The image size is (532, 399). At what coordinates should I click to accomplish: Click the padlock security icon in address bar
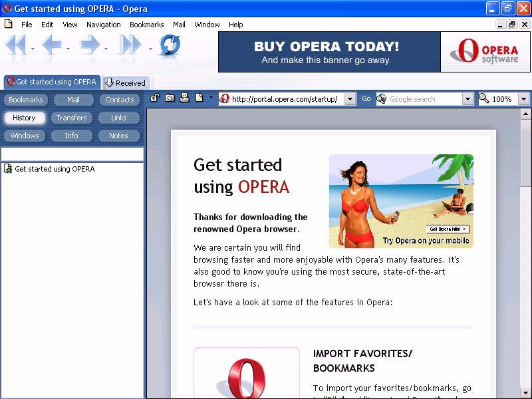pos(155,98)
